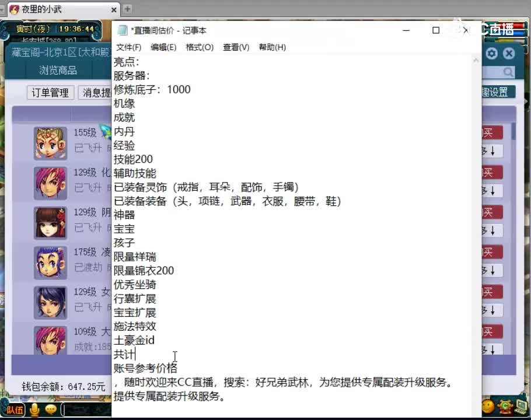
Task: Click the line 共计 in Notepad
Action: (124, 354)
